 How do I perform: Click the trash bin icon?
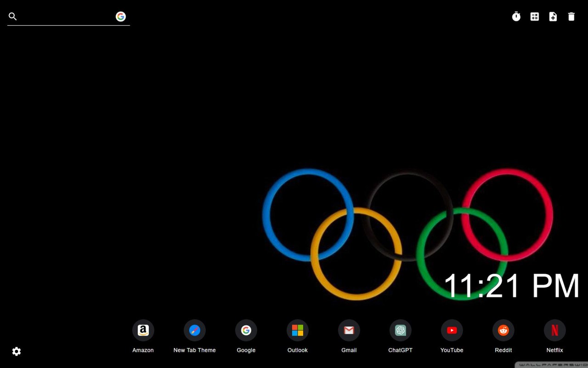571,17
